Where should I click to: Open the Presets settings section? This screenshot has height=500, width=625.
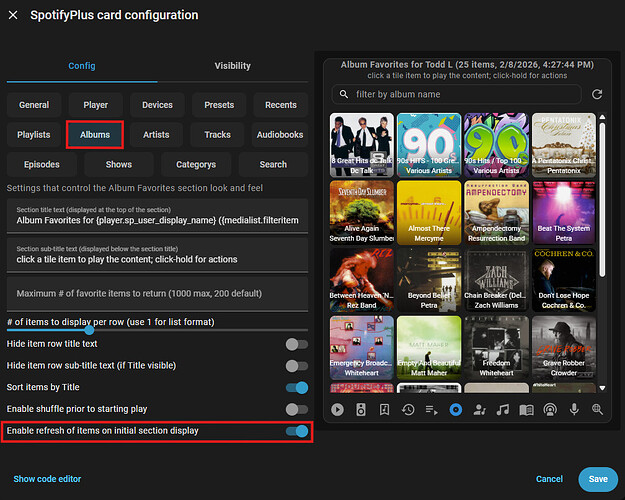[219, 105]
